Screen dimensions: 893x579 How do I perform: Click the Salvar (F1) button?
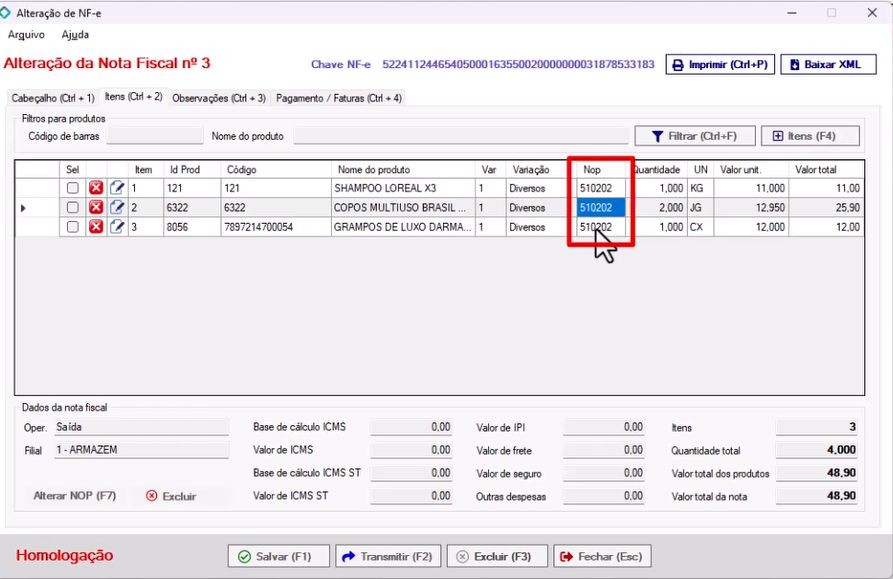coord(278,556)
